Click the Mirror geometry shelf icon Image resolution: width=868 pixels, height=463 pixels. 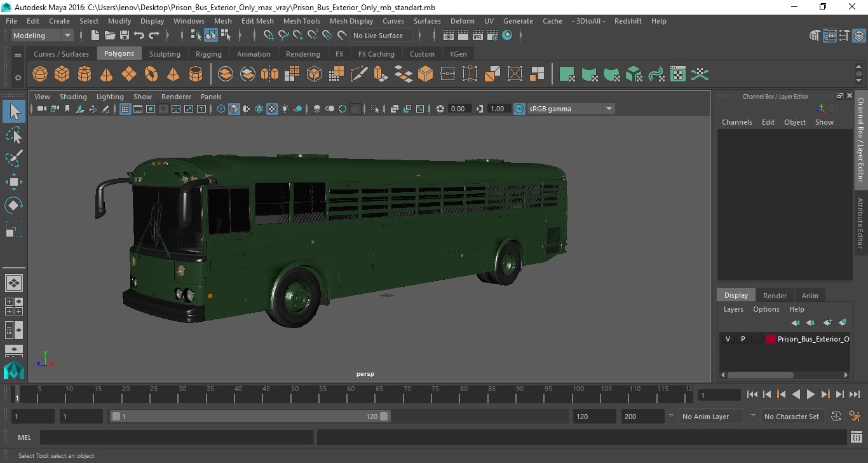coord(269,74)
